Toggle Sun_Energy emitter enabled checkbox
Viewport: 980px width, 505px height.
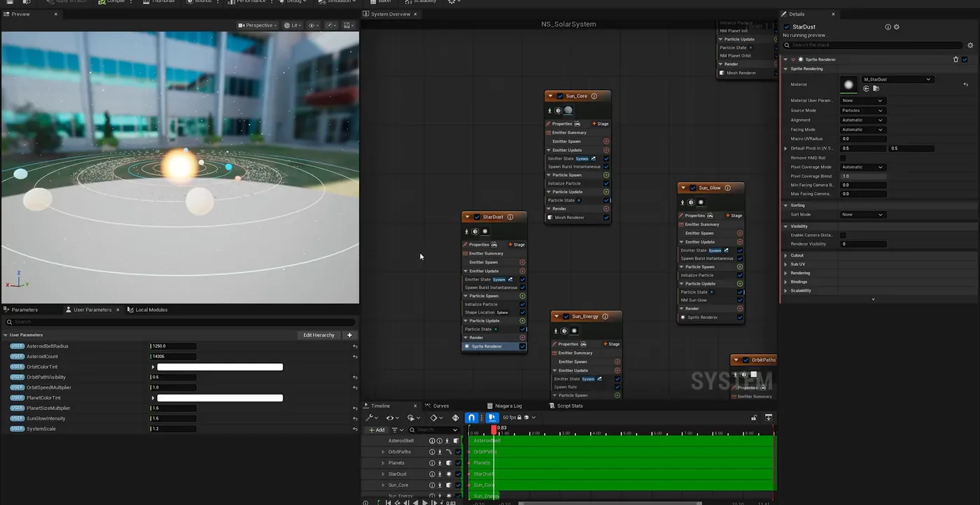pos(566,316)
